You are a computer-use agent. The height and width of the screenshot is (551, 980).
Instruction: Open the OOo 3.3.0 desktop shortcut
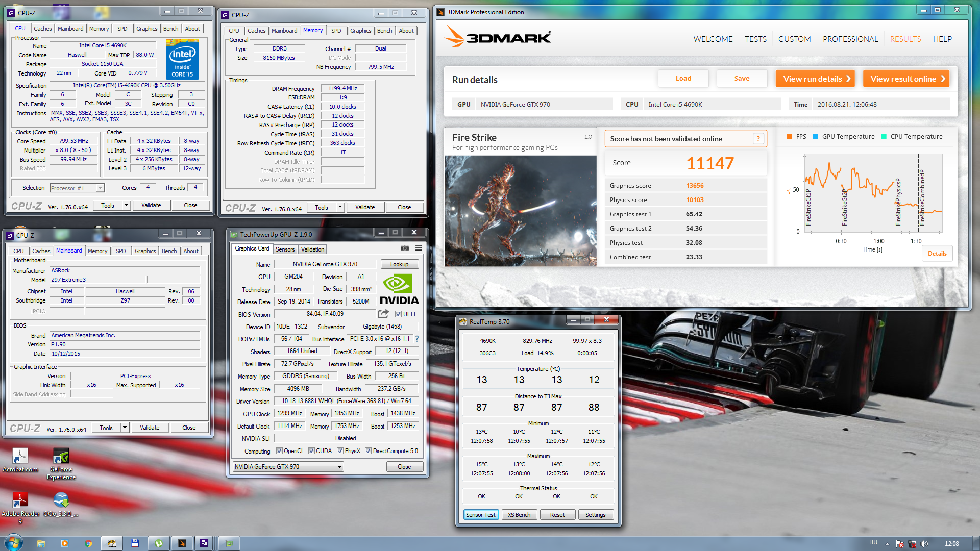(x=61, y=505)
